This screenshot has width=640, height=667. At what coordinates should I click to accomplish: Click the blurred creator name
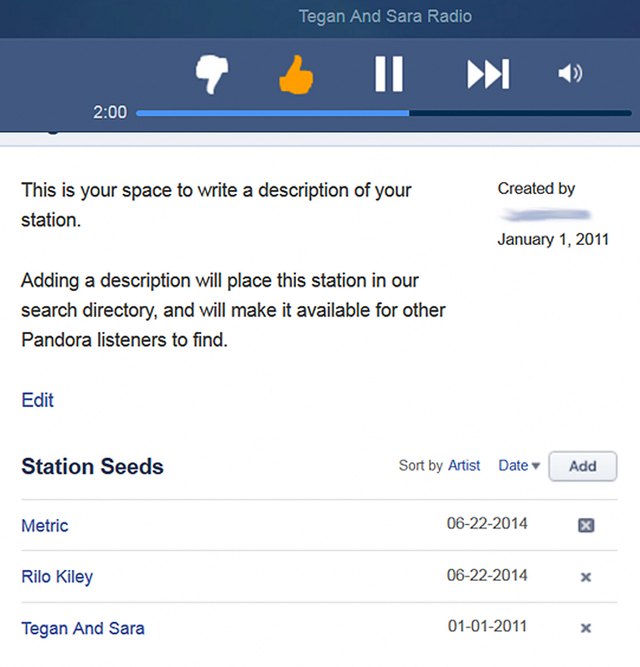click(x=546, y=215)
